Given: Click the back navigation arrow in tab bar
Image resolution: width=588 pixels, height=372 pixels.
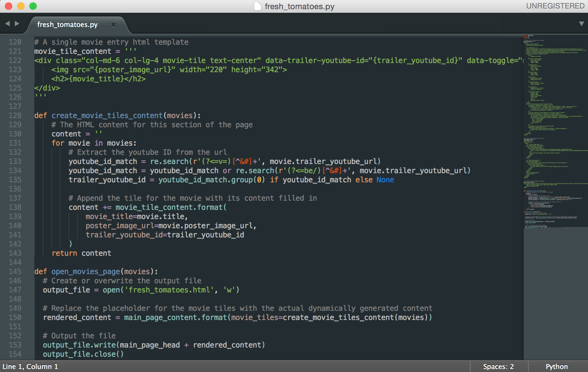Looking at the screenshot, I should (7, 24).
